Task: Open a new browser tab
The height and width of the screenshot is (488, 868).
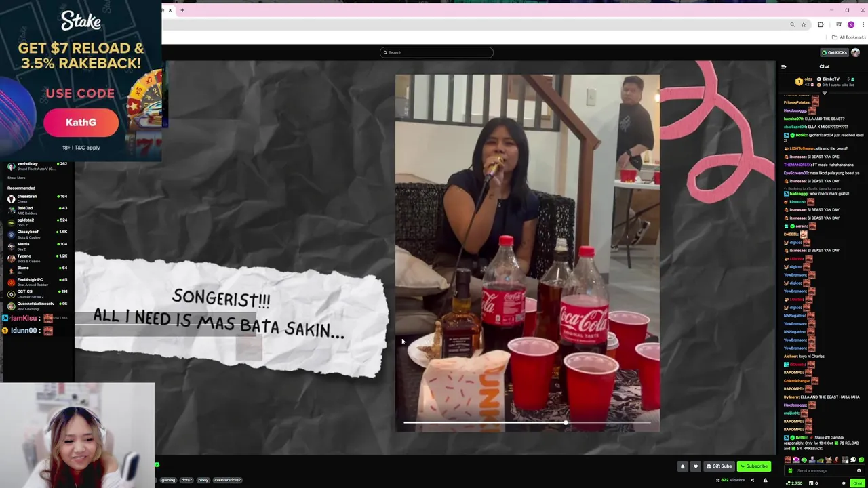Action: (182, 10)
